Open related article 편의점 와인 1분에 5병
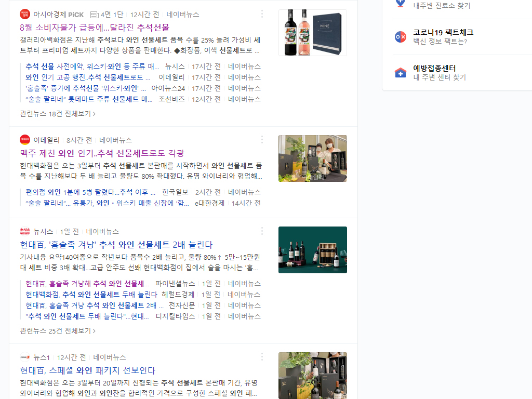Viewport: 532px width, 399px height. [x=90, y=192]
